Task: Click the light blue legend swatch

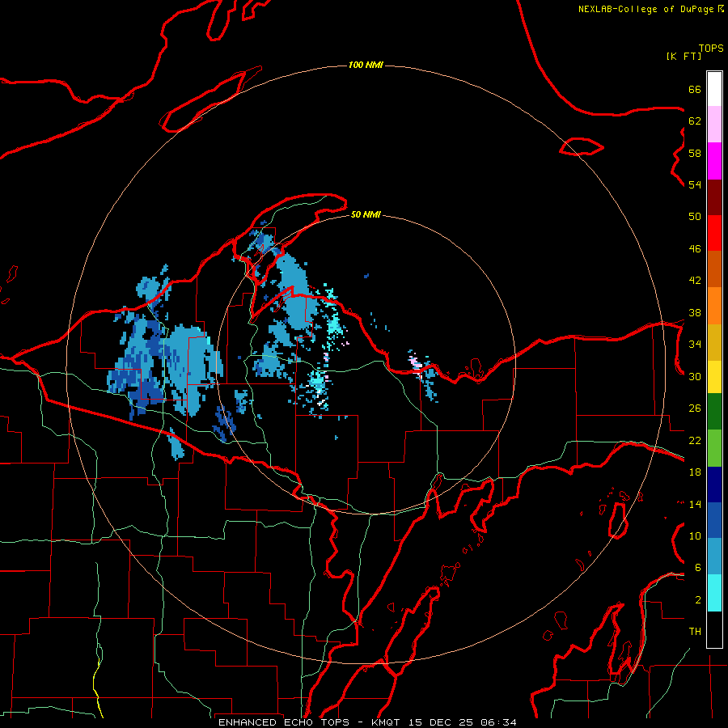Action: point(714,557)
